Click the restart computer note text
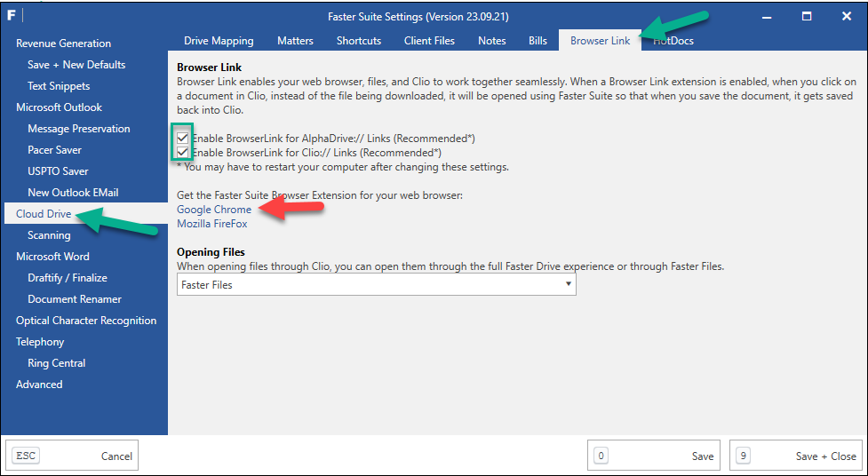This screenshot has width=868, height=476. (343, 167)
